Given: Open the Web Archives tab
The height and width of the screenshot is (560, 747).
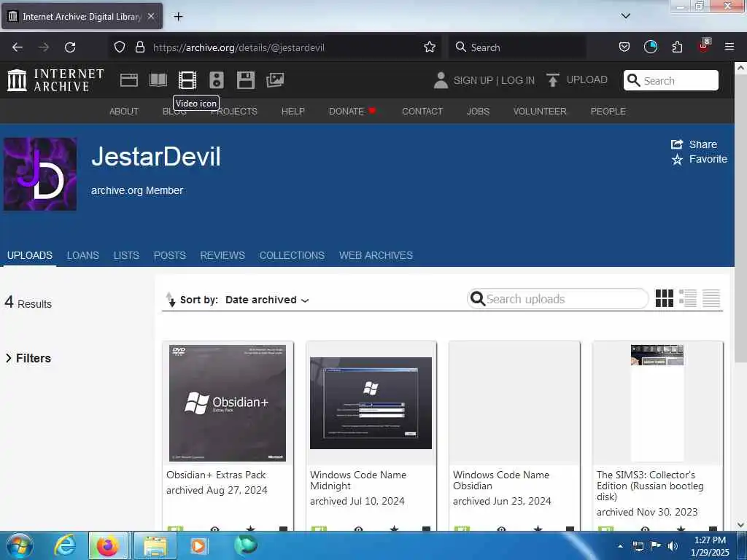Looking at the screenshot, I should [376, 255].
